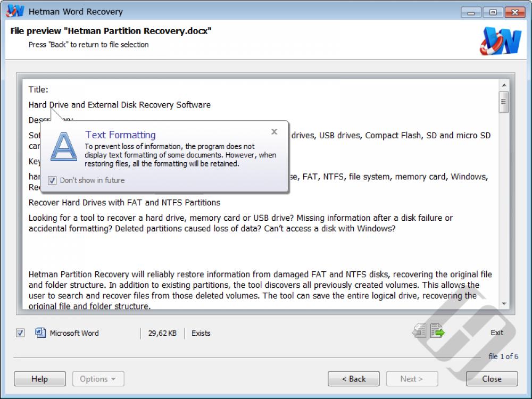Open the next file preview with green arrow icon
Viewport: 532px width, 399px height.
pyautogui.click(x=435, y=330)
